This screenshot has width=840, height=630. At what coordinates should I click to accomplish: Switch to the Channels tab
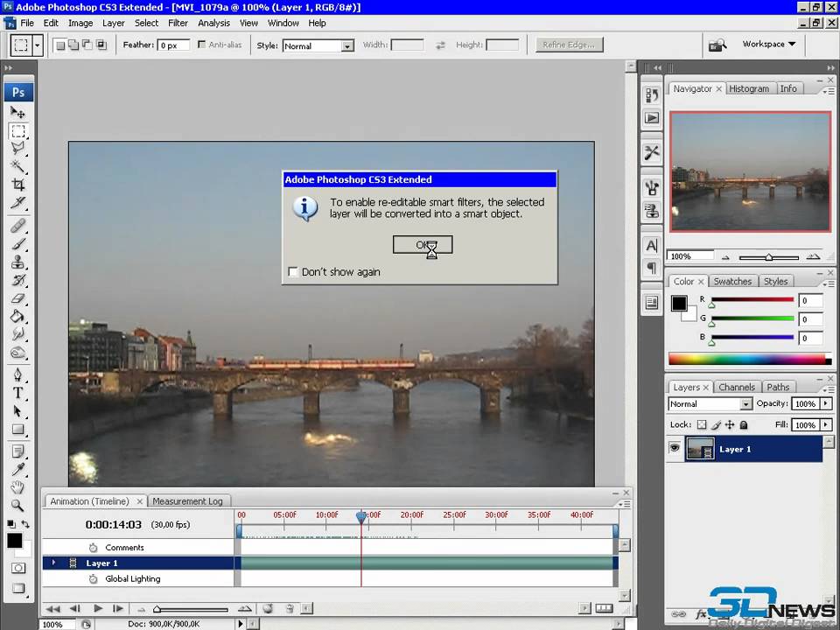(x=737, y=387)
